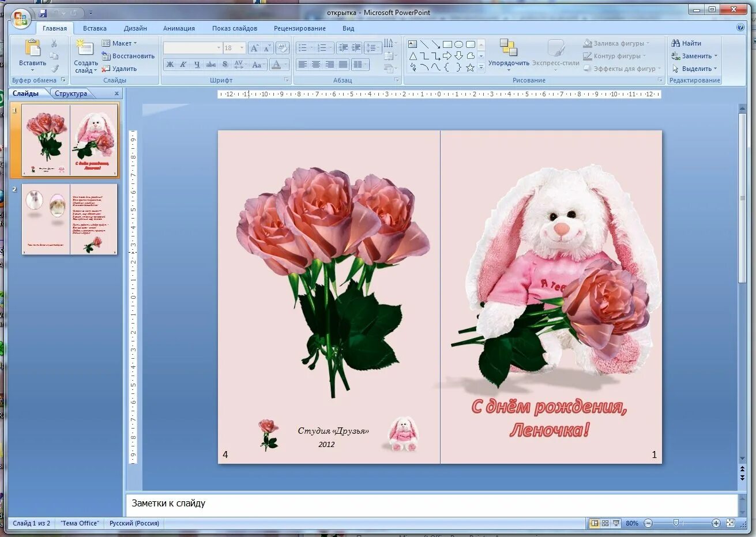Select the Right Arrow block shape

point(447,56)
